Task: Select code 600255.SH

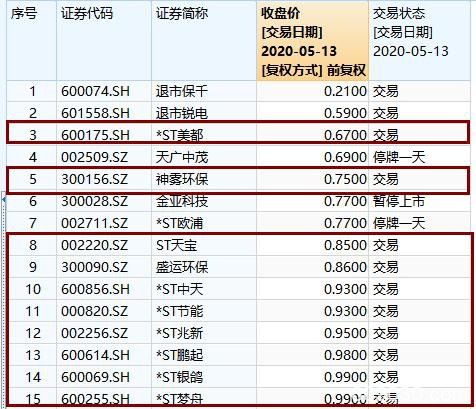Action: coord(95,399)
